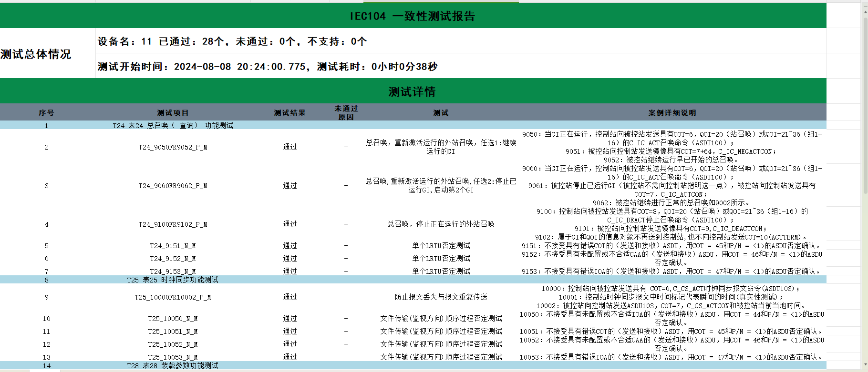868x372 pixels.
Task: Click test item T25_10050_N_M
Action: [x=173, y=319]
